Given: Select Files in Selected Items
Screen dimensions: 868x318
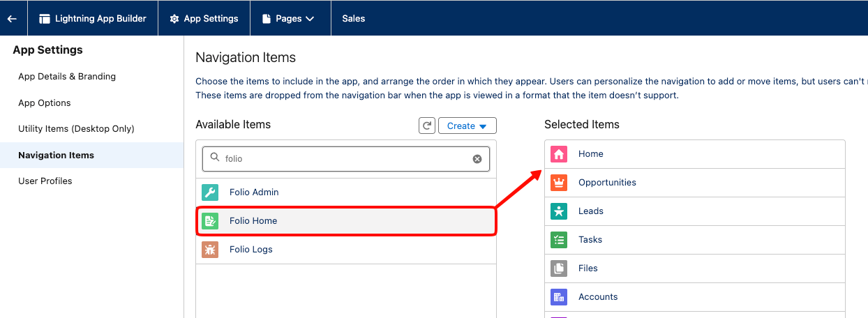Looking at the screenshot, I should point(695,268).
